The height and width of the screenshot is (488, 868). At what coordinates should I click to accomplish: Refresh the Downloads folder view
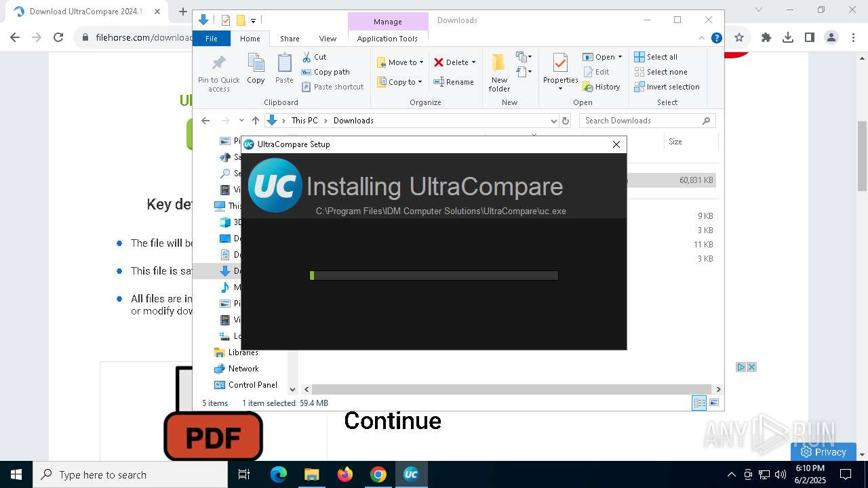pos(566,121)
